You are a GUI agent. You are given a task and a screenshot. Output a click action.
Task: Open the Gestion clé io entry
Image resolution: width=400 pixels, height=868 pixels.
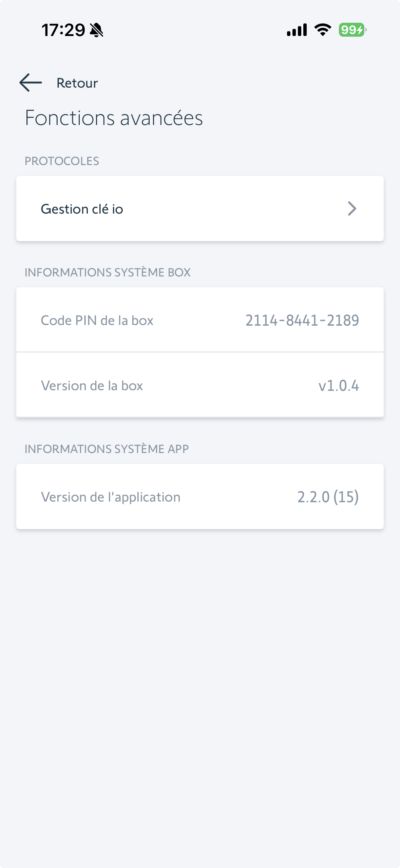[x=200, y=209]
